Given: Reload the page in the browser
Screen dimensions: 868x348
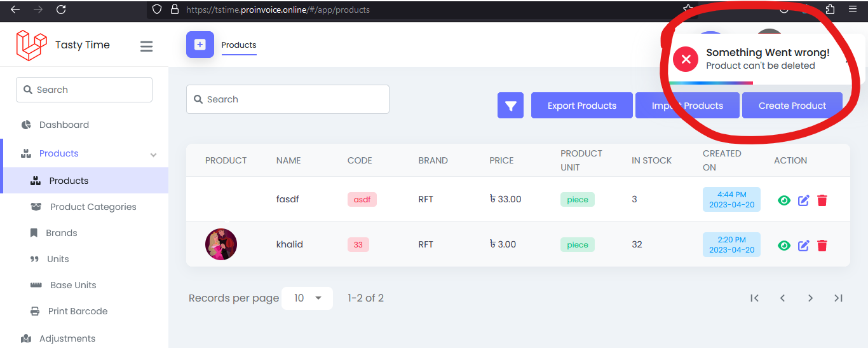Looking at the screenshot, I should tap(61, 10).
